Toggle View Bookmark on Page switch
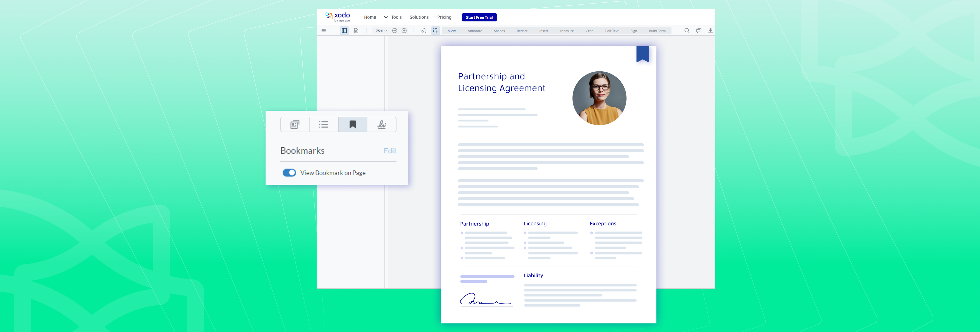Image resolution: width=980 pixels, height=332 pixels. (289, 173)
